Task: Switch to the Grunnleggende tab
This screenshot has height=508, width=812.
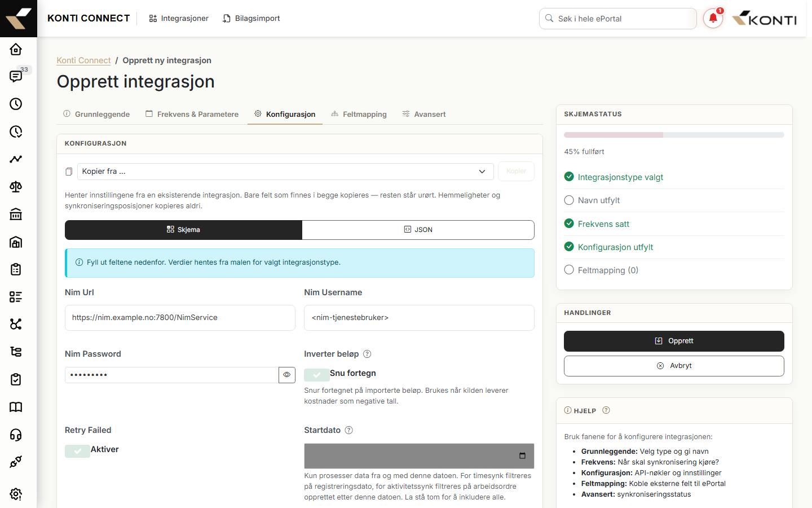Action: point(96,114)
